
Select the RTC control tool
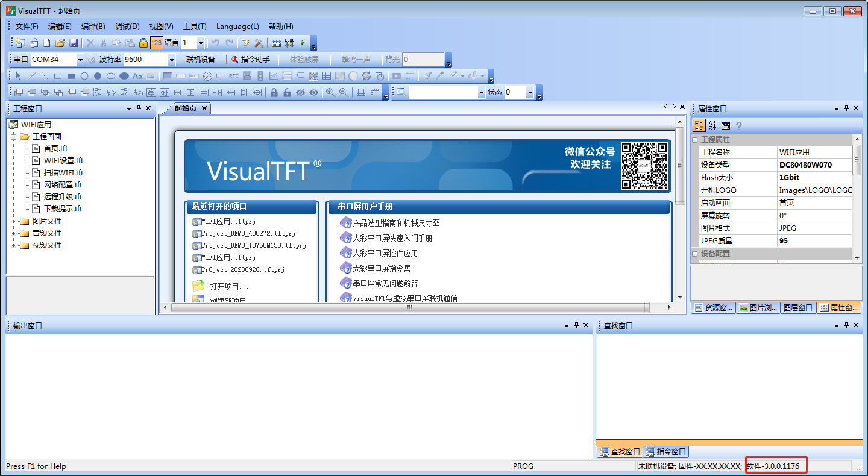click(234, 76)
